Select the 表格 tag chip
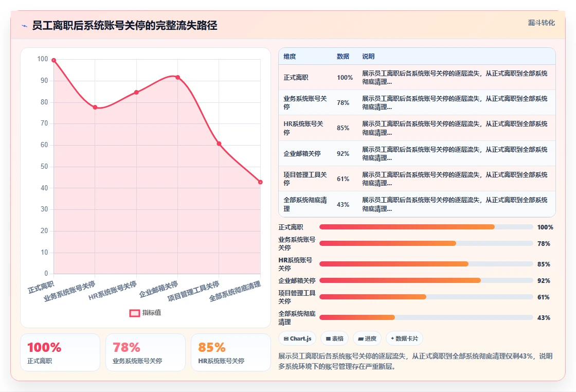This screenshot has width=576, height=392. [335, 338]
